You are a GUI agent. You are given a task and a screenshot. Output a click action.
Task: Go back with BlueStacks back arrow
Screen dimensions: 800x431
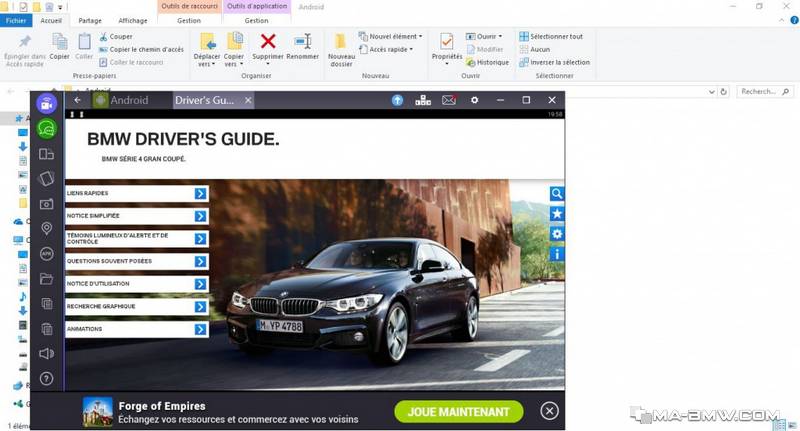77,100
